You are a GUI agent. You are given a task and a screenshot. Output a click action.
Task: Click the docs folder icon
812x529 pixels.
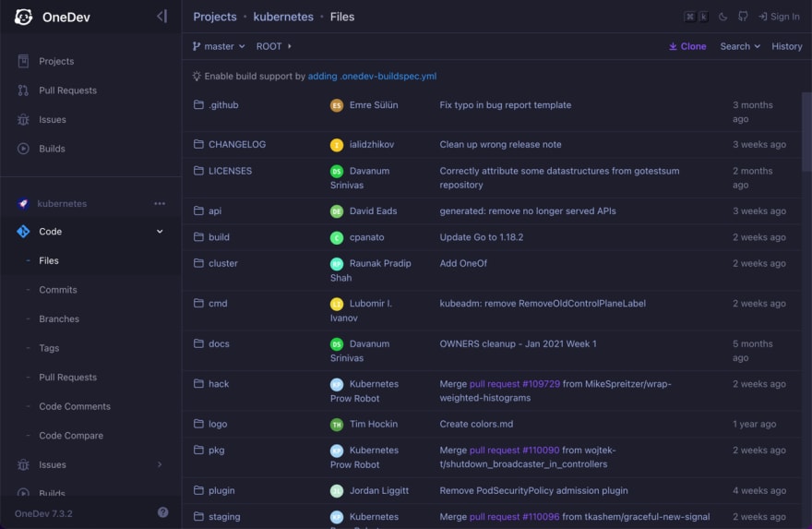coord(198,343)
